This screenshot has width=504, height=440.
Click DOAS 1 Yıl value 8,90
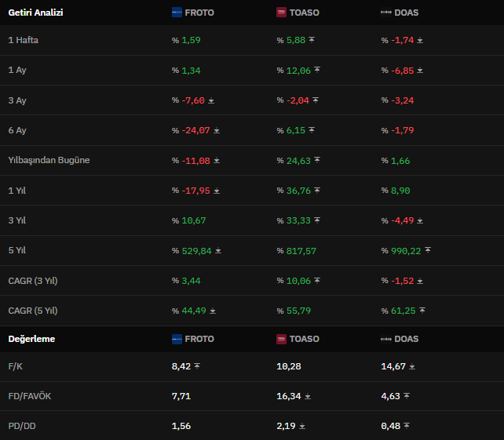pos(400,191)
